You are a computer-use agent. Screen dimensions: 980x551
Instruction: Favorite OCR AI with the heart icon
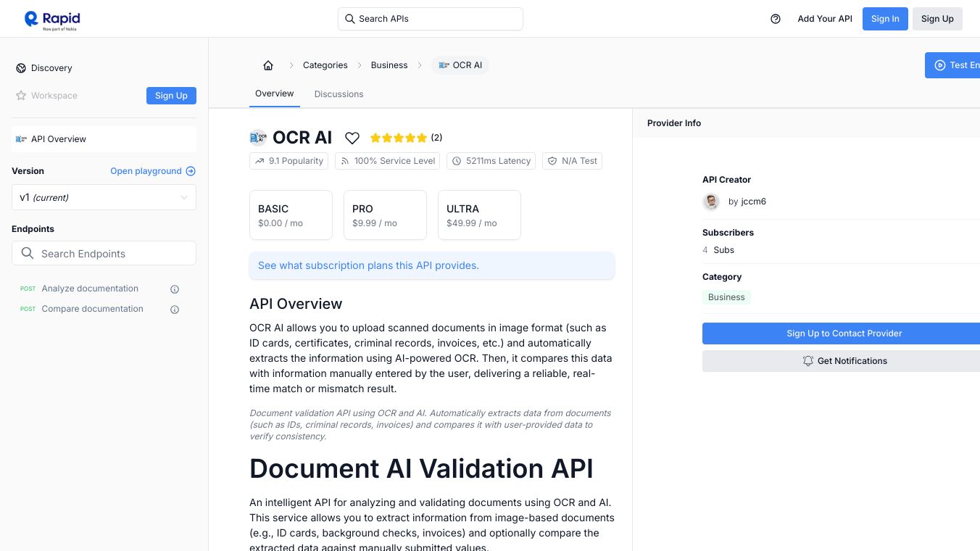[x=352, y=138]
